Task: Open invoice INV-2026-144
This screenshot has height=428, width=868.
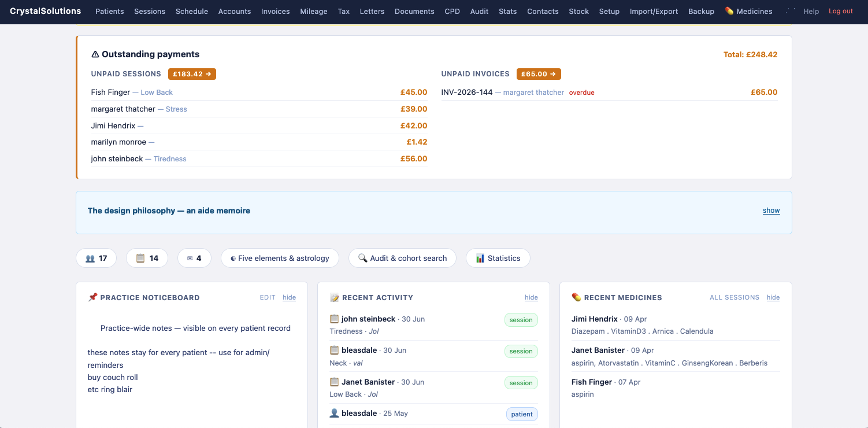Action: click(609, 93)
